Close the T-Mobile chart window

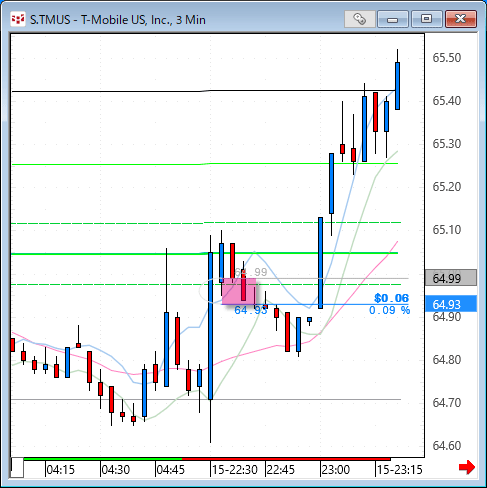click(x=461, y=19)
